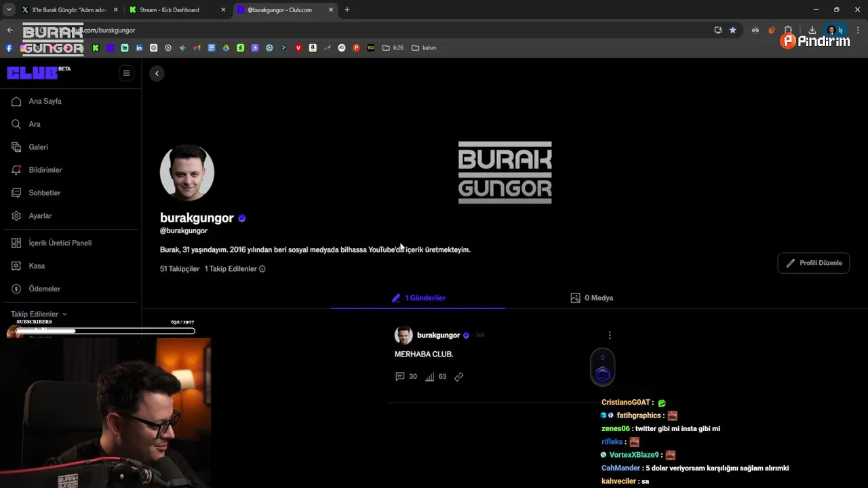Open a new browser tab
Viewport: 868px width, 488px height.
click(347, 10)
